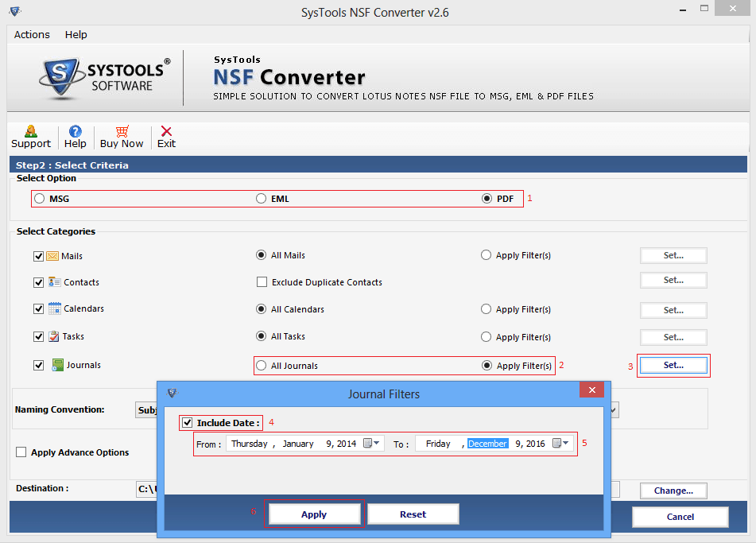756x543 pixels.
Task: Click the highlighted December month field
Action: point(487,444)
